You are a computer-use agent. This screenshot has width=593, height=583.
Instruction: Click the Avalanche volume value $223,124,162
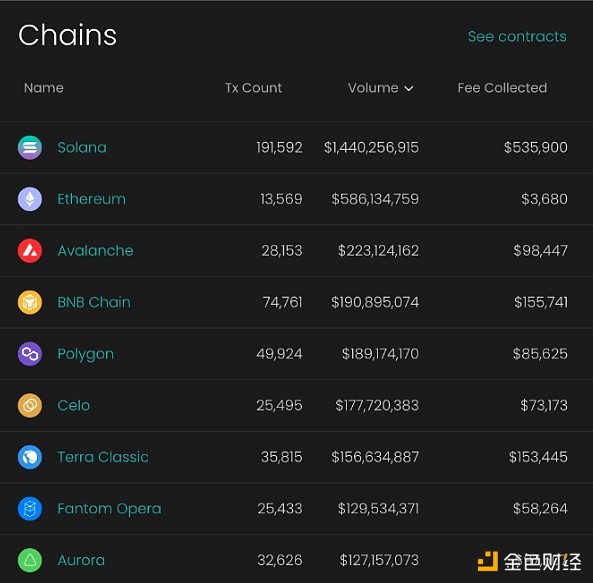[378, 251]
